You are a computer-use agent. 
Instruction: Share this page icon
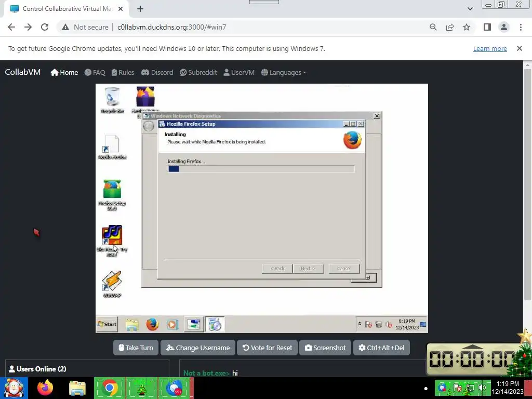(x=450, y=27)
